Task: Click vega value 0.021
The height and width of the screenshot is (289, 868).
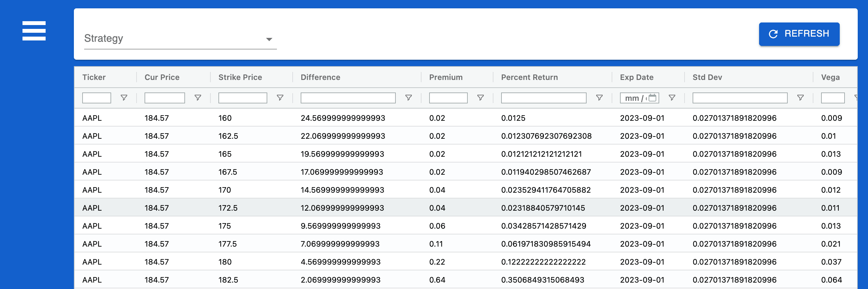Action: 831,244
